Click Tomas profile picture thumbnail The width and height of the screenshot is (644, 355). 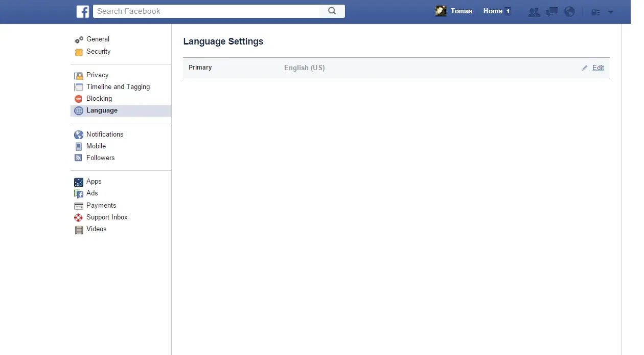coord(441,11)
